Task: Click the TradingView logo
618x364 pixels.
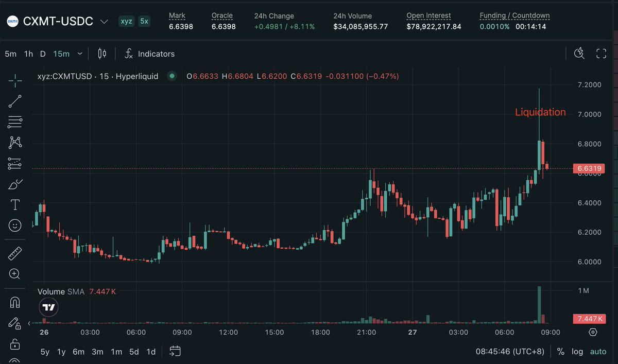Action: click(x=48, y=307)
